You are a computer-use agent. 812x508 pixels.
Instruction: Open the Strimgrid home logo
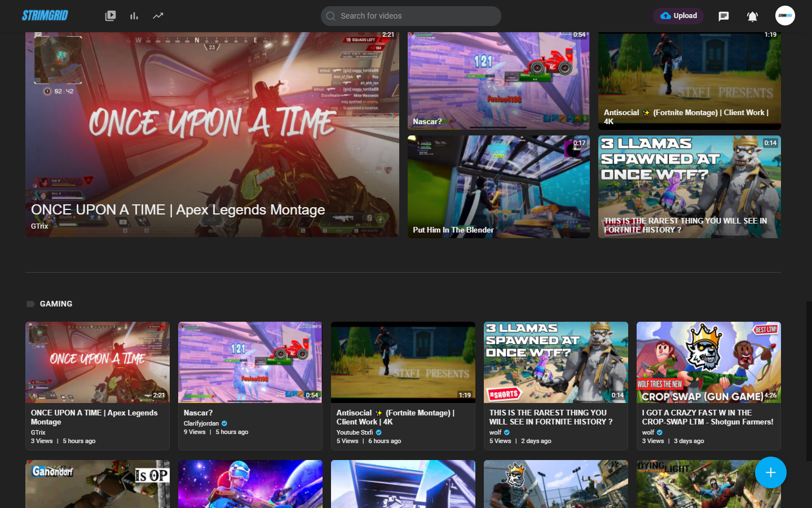tap(45, 15)
